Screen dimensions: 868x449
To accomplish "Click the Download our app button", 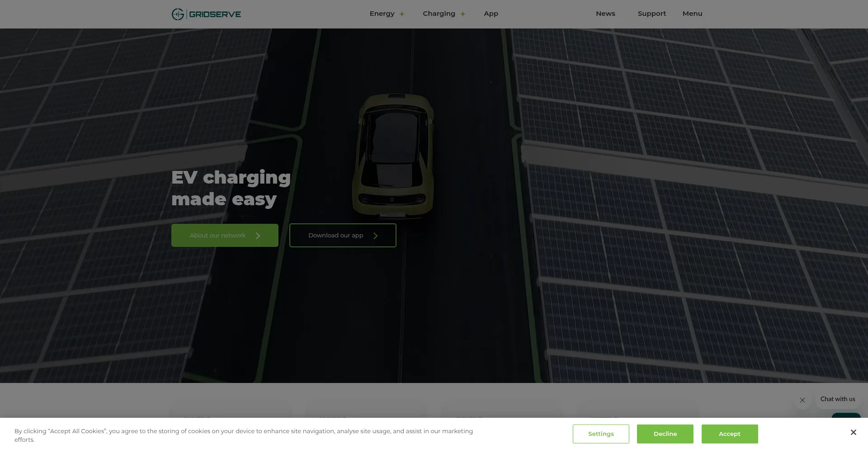I will pyautogui.click(x=343, y=235).
